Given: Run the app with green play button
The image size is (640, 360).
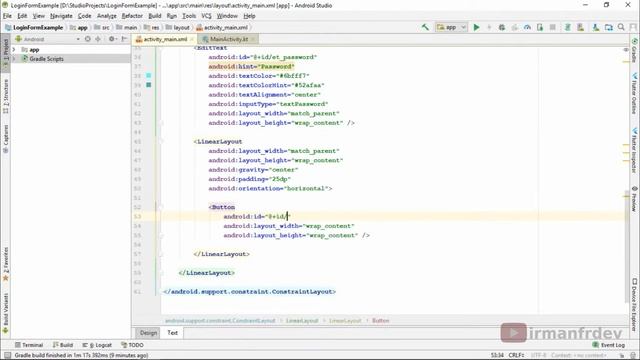Looking at the screenshot, I should pos(476,27).
